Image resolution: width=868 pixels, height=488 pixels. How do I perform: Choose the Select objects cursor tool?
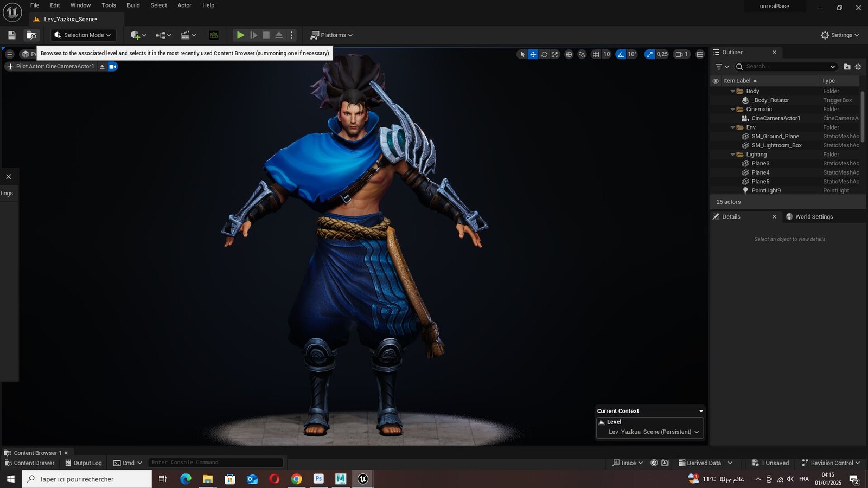pos(522,54)
